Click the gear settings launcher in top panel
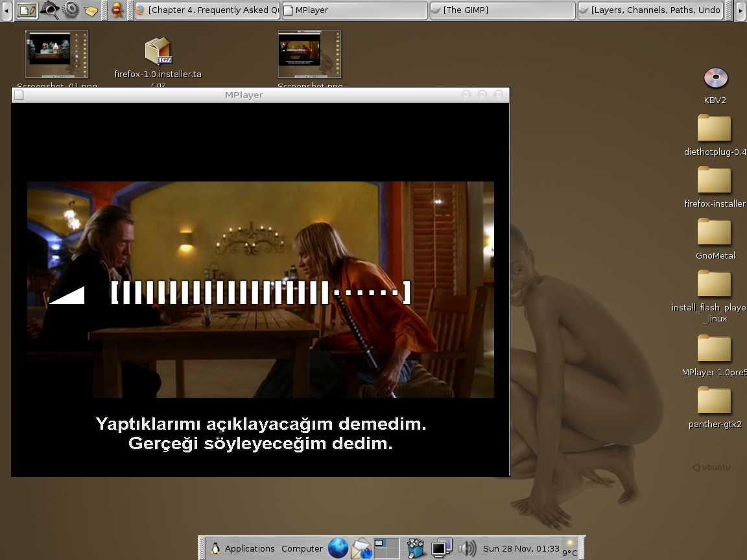This screenshot has width=747, height=560. (71, 10)
